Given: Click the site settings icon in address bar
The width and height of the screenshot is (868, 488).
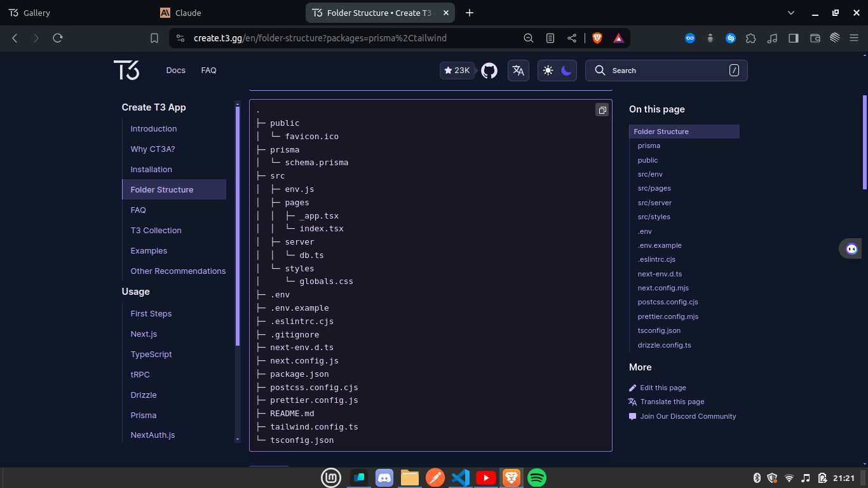Looking at the screenshot, I should (x=180, y=38).
